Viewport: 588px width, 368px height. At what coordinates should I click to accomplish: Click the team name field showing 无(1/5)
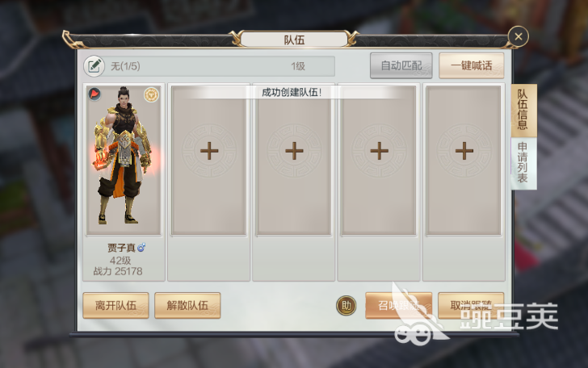[x=220, y=66]
